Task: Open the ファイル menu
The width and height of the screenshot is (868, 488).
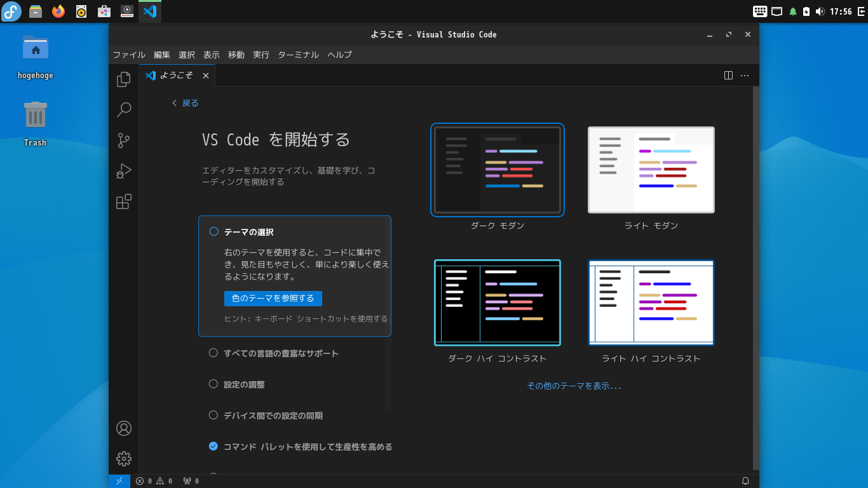Action: click(129, 55)
